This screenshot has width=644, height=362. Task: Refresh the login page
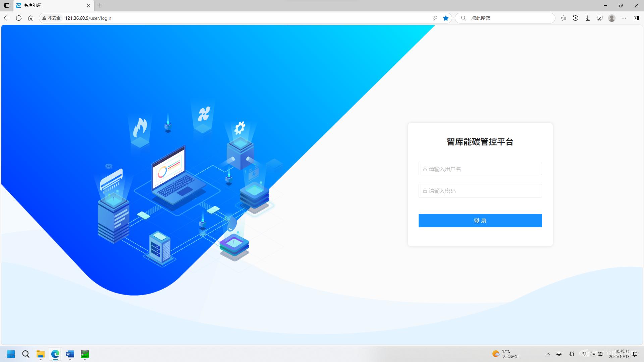pyautogui.click(x=19, y=18)
